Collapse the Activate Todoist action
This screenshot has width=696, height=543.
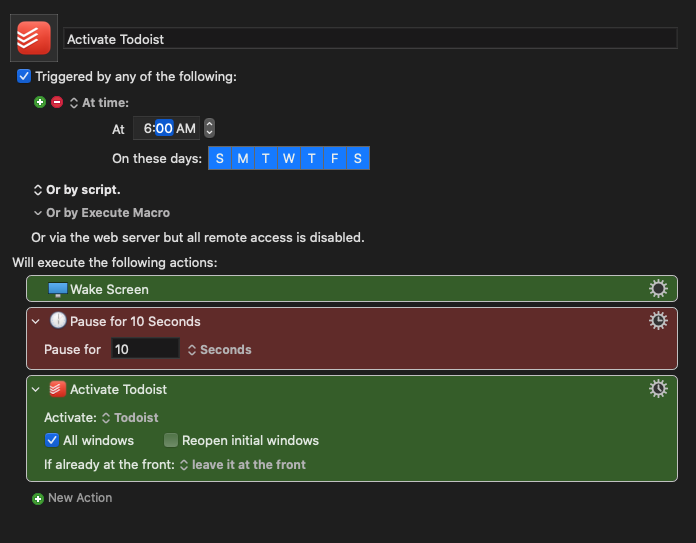point(36,389)
